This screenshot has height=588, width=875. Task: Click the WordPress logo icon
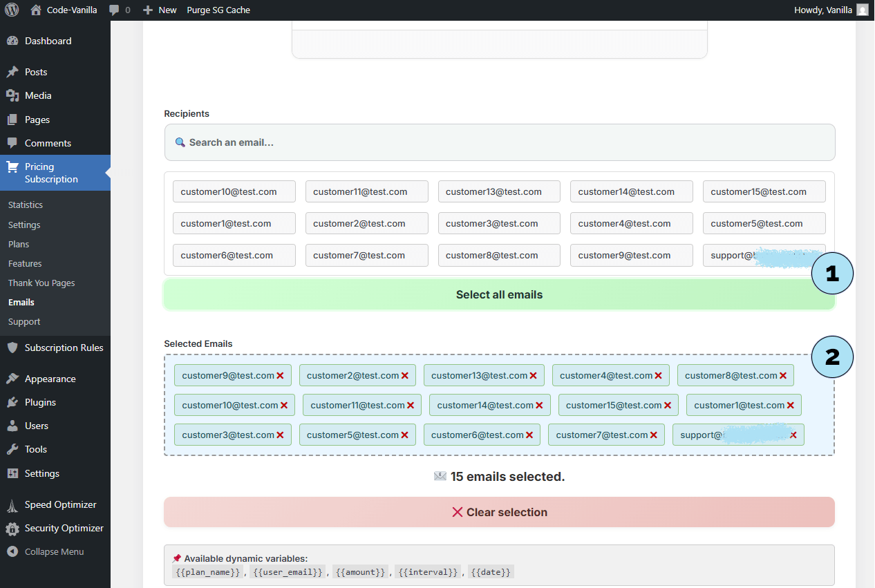12,10
